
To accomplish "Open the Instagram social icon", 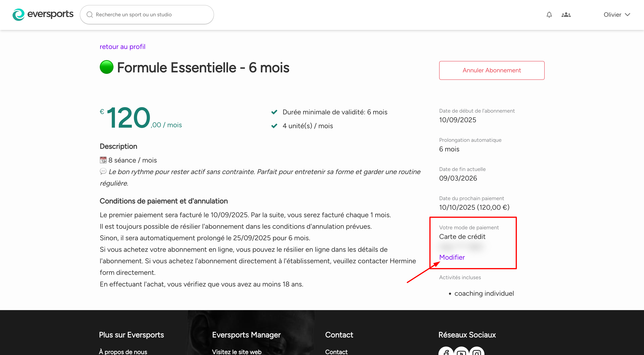I will click(477, 352).
